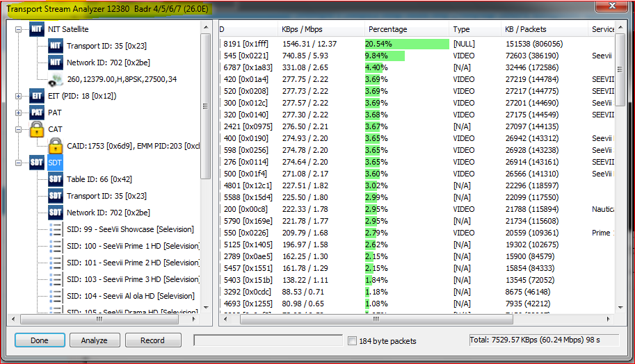
Task: Collapse the SDT tree node
Action: (x=19, y=163)
